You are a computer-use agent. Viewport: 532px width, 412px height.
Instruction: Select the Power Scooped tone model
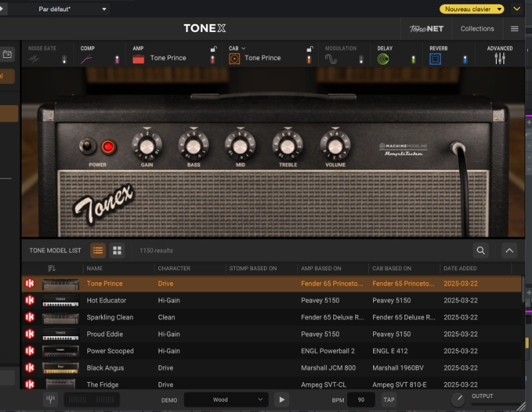[x=271, y=351]
